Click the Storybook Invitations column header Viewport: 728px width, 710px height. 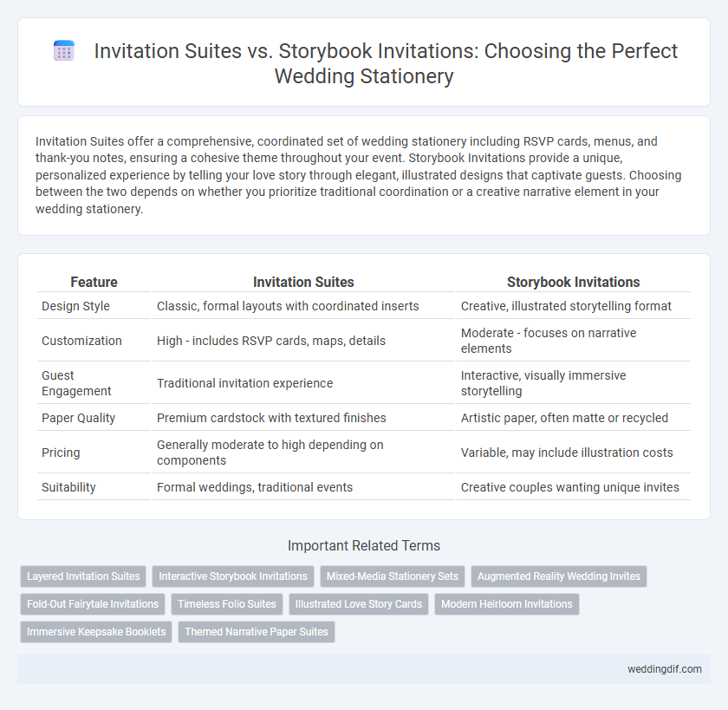574,282
